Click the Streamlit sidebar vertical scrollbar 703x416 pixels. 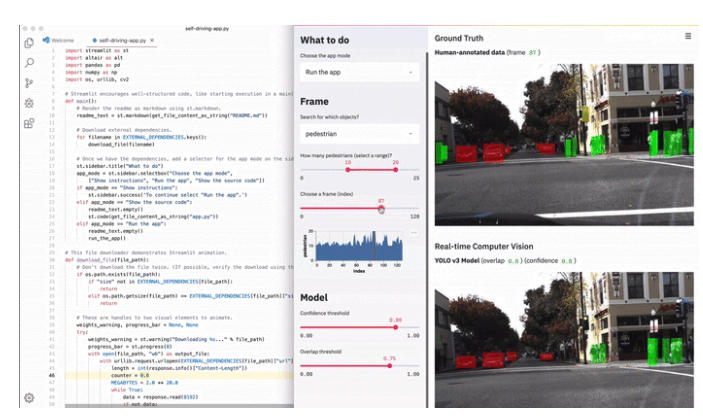pyautogui.click(x=427, y=229)
